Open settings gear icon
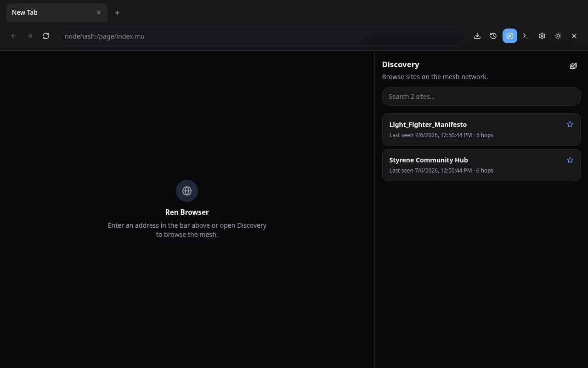This screenshot has height=368, width=588. (542, 36)
